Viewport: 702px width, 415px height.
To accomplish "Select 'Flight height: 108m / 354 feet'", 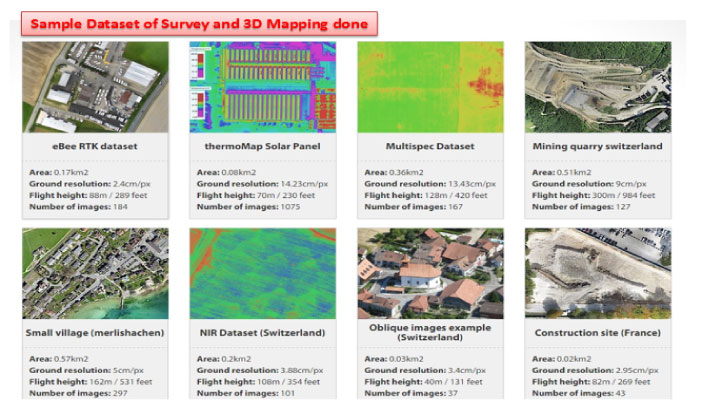I will [x=258, y=382].
